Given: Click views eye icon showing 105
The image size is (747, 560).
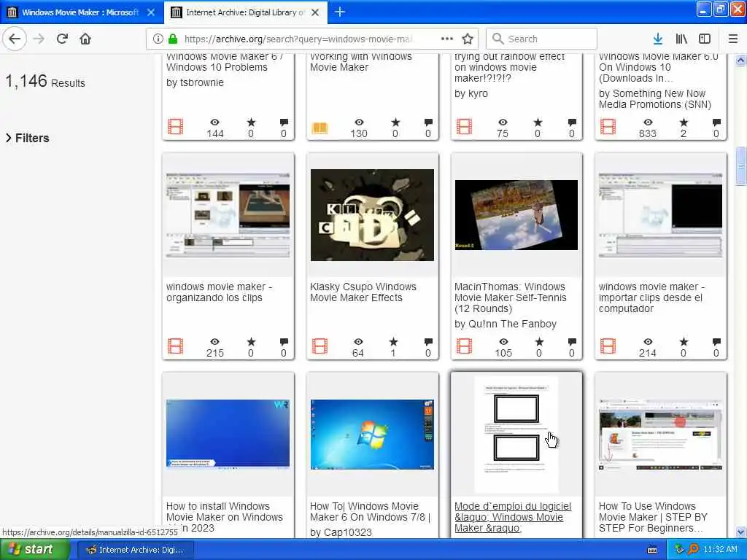Looking at the screenshot, I should (503, 341).
